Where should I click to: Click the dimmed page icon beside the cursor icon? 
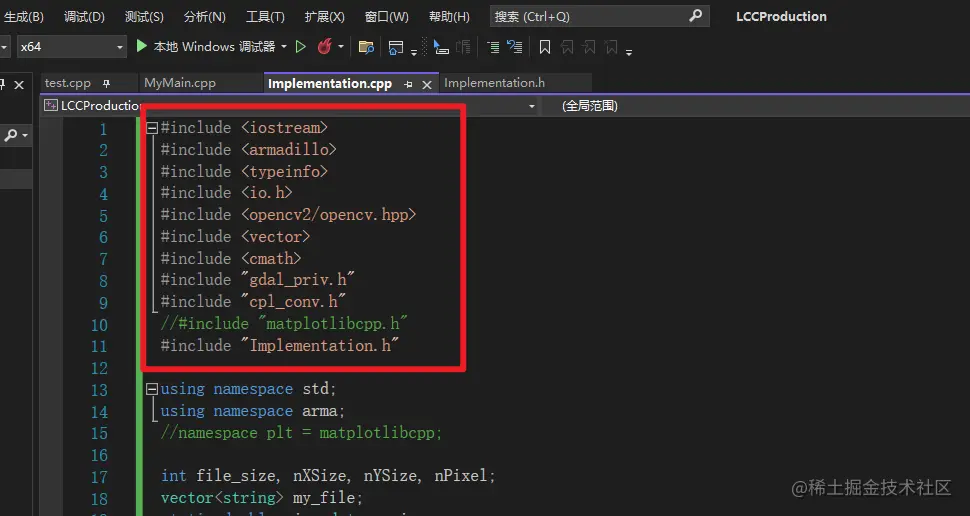click(x=463, y=47)
